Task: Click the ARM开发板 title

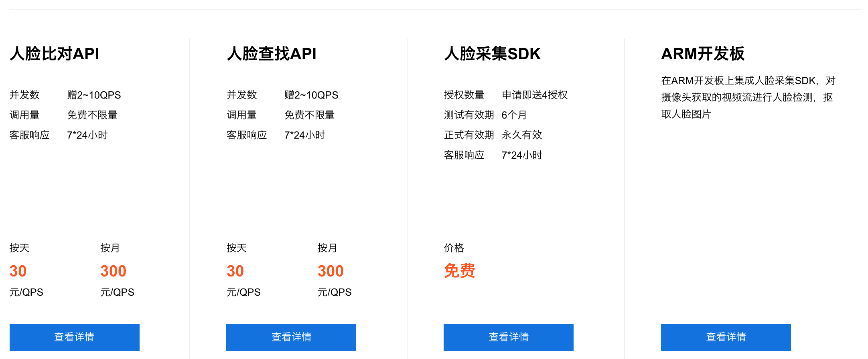Action: [703, 54]
